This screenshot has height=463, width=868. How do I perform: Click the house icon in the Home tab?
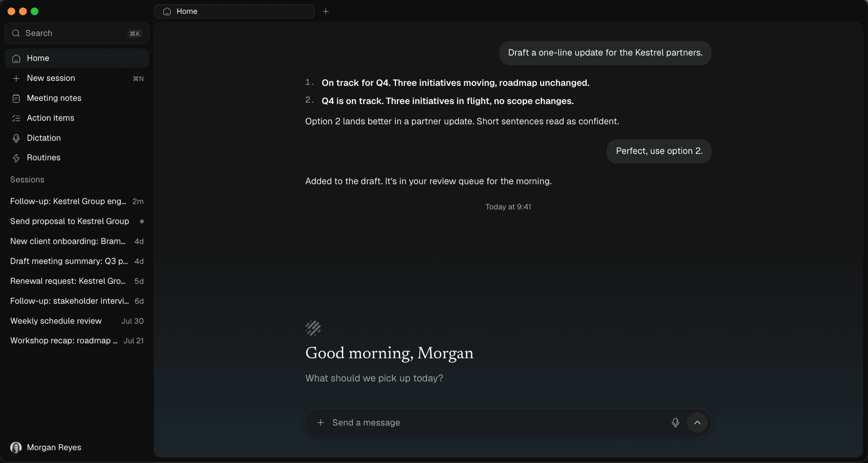167,11
